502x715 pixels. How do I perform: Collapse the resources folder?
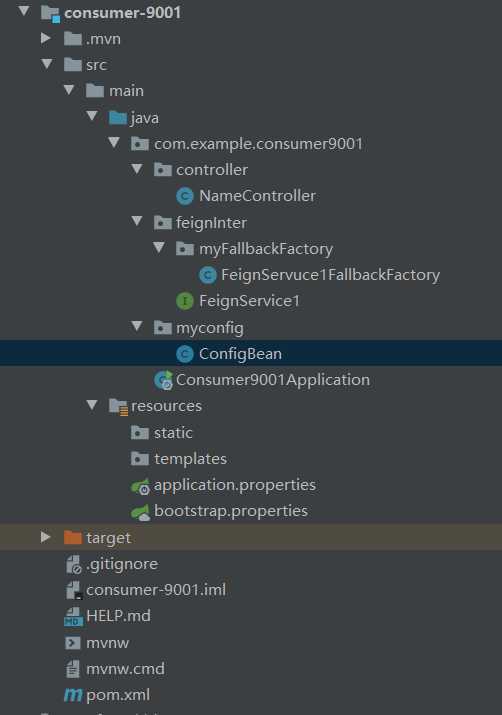pos(92,404)
